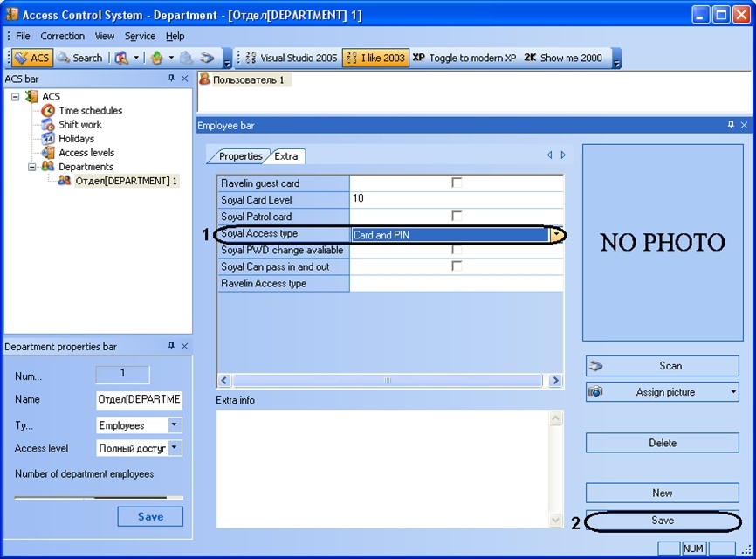Screen dimensions: 756x559
Task: Click the greyed-out lock toolbar icon
Action: [x=187, y=58]
